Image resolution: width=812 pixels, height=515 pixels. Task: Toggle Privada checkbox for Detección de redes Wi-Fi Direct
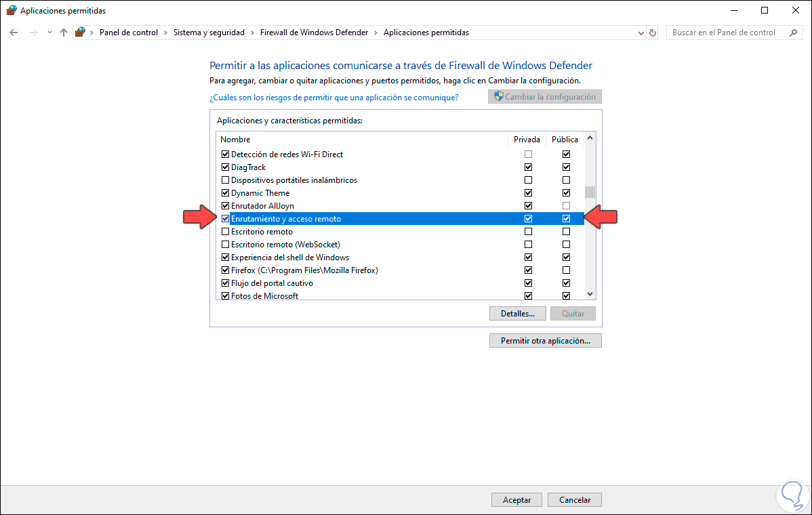pyautogui.click(x=528, y=154)
